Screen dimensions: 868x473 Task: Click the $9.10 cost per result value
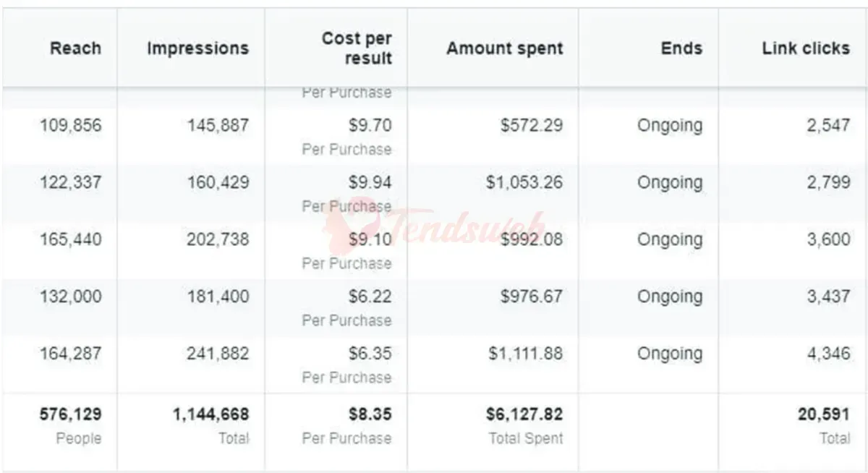point(370,239)
